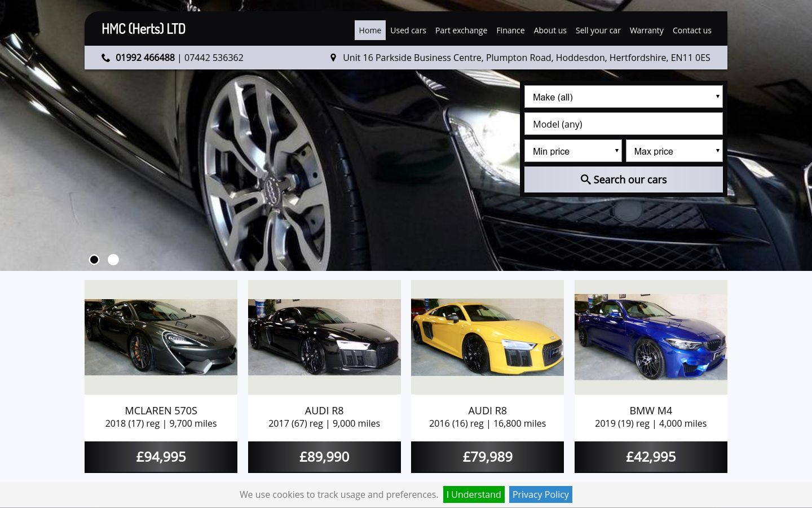Expand the Min price dropdown
The width and height of the screenshot is (812, 508).
coord(573,151)
